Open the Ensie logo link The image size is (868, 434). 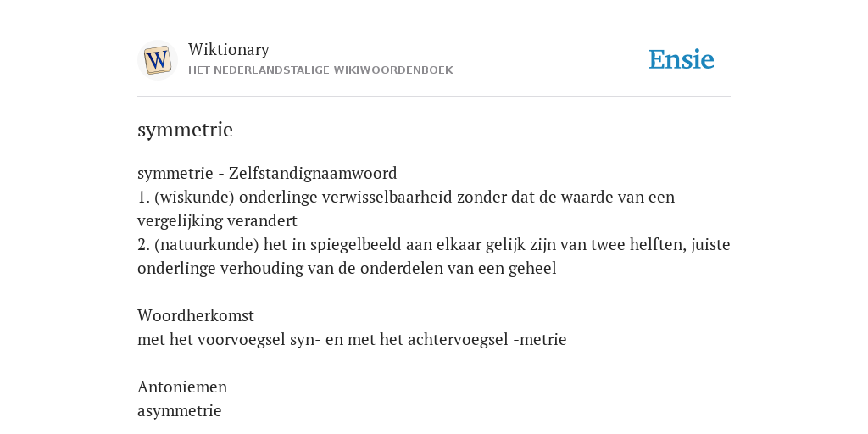tap(682, 59)
